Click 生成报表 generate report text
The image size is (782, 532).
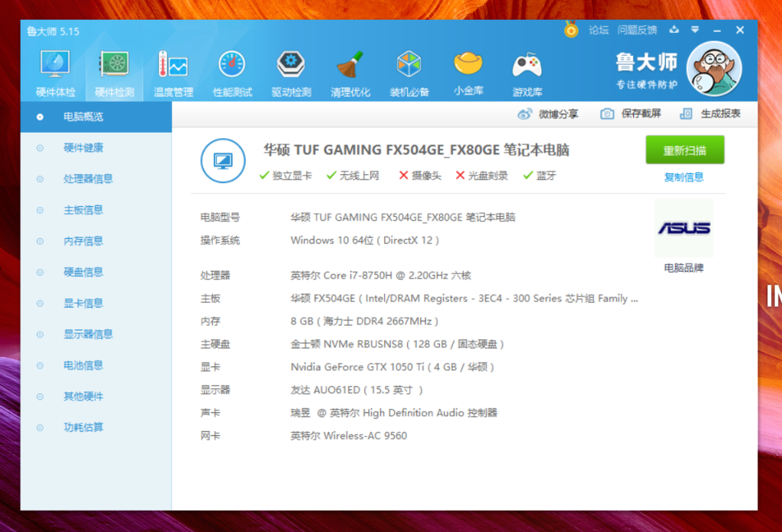click(721, 114)
